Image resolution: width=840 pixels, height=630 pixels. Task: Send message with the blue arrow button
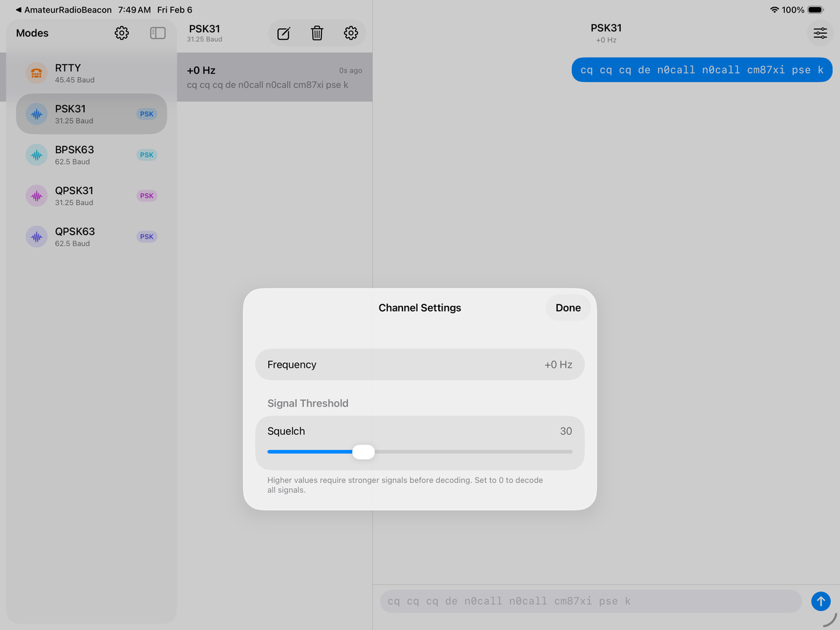(x=820, y=601)
